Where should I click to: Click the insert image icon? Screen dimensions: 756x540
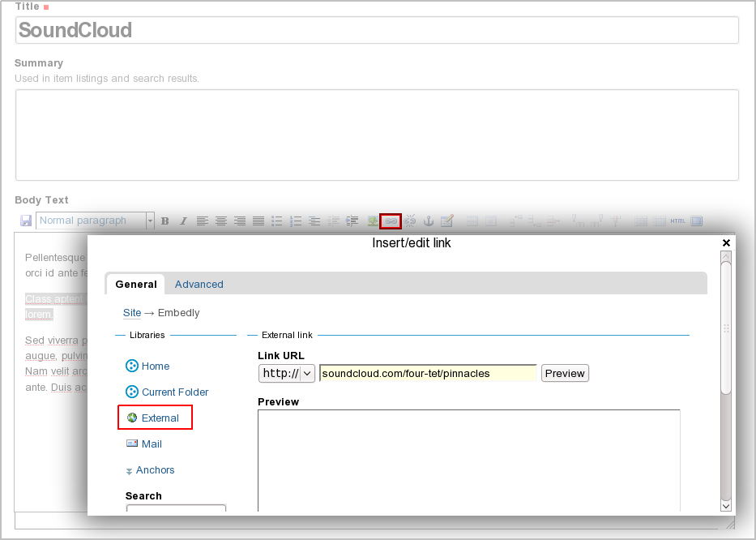[x=373, y=221]
